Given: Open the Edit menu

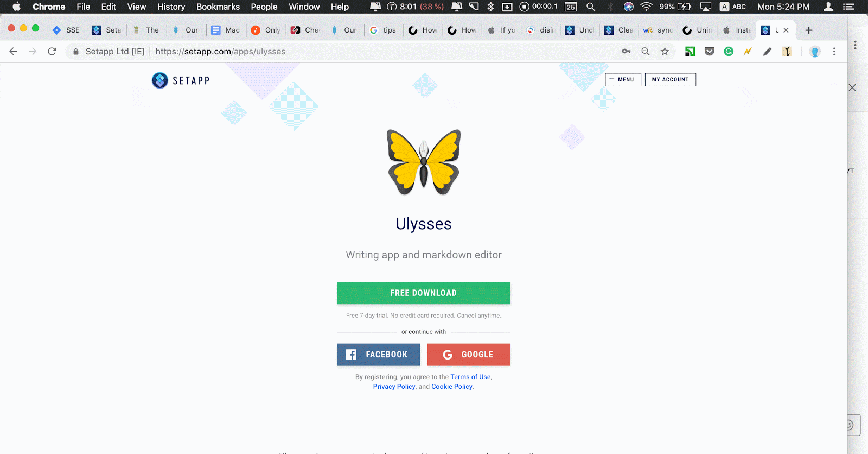Looking at the screenshot, I should pyautogui.click(x=108, y=7).
